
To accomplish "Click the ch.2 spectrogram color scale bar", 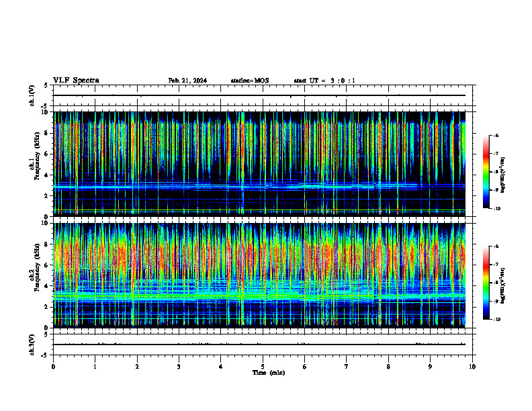I will [486, 283].
